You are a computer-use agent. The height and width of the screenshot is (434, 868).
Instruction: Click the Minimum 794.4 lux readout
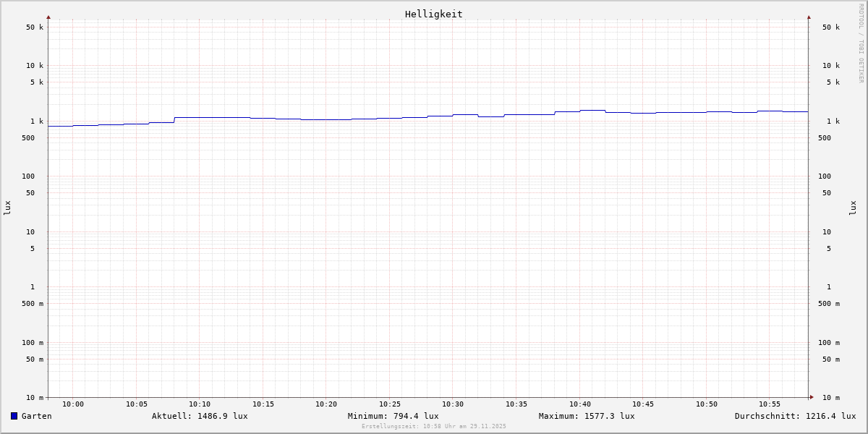click(393, 416)
